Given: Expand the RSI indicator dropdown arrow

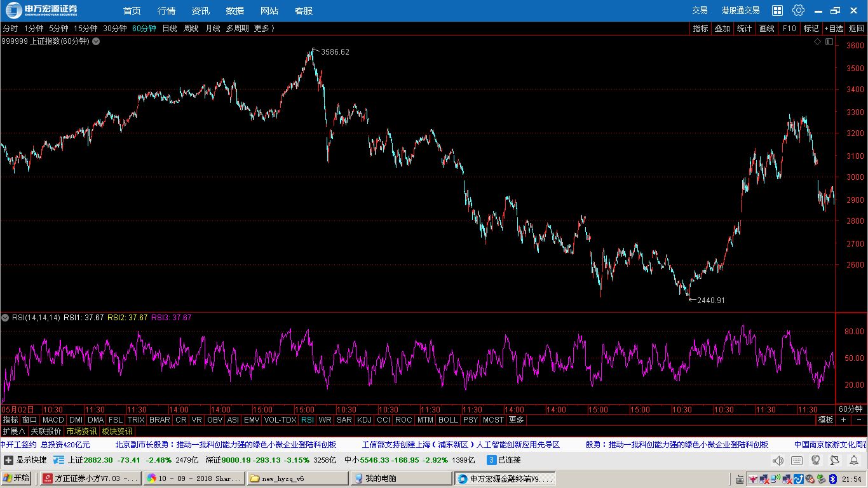Looking at the screenshot, I should click(5, 318).
